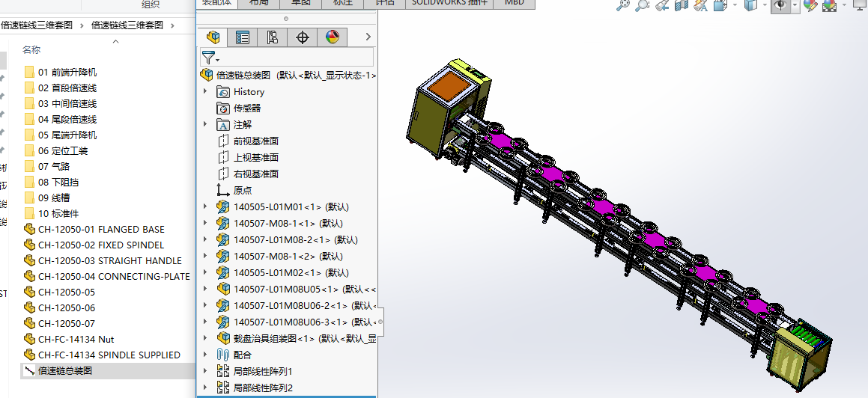Open the Hide/Show Items dropdown arrow
Image resolution: width=868 pixels, height=398 pixels.
(795, 5)
